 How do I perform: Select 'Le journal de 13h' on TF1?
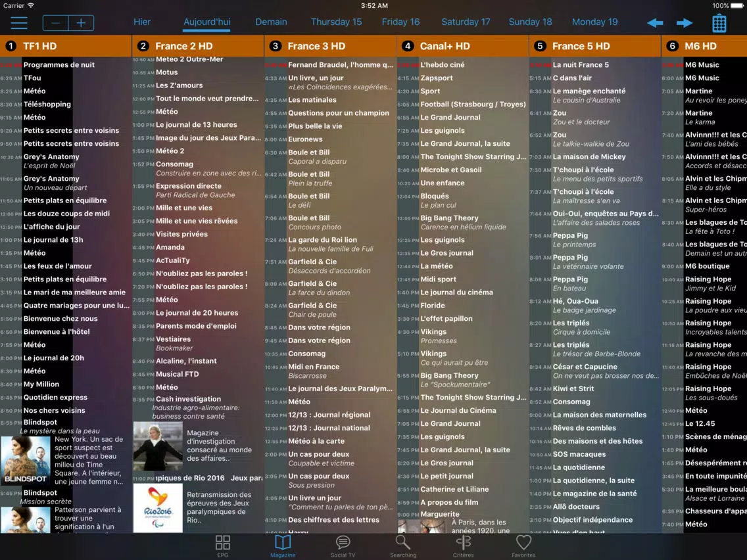pyautogui.click(x=53, y=240)
